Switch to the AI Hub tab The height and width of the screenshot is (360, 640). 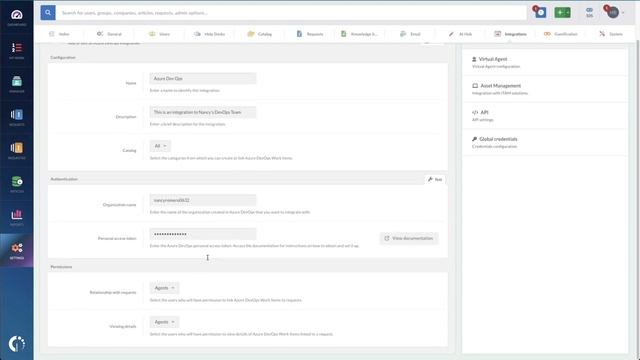pos(460,34)
